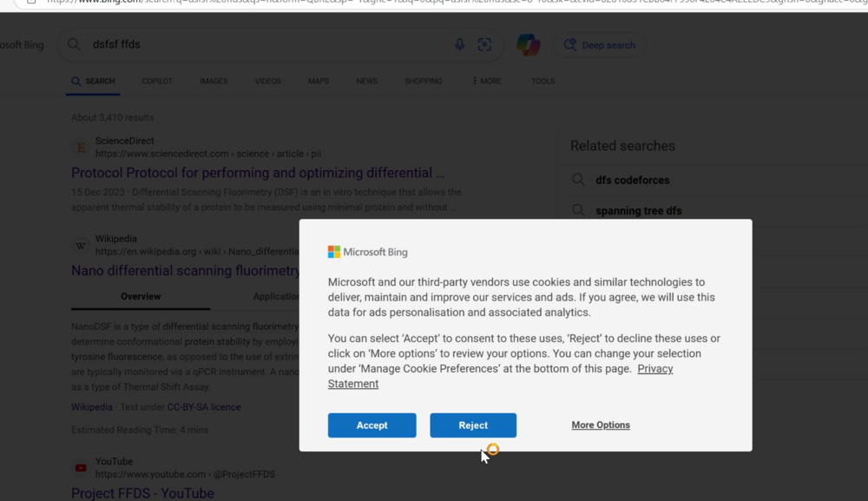Open More Options for cookie preferences
Image resolution: width=868 pixels, height=501 pixels.
601,425
